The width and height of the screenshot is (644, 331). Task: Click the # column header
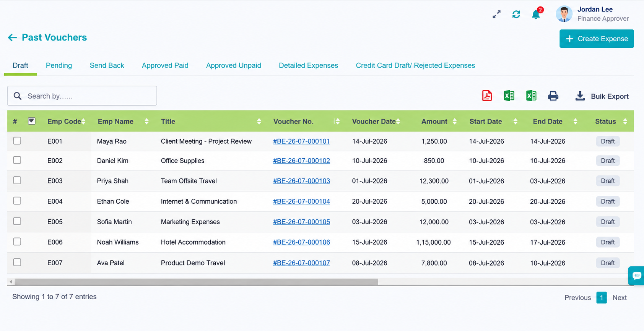pyautogui.click(x=15, y=122)
